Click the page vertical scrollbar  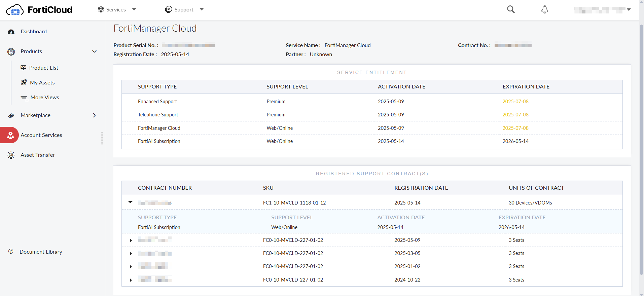pyautogui.click(x=641, y=148)
